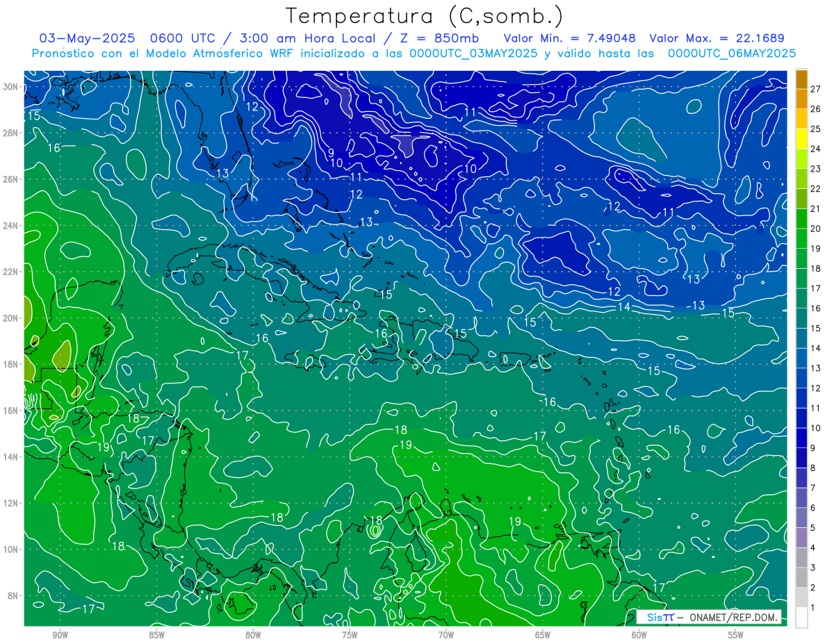Click color scale label "1"
834x644 pixels.
pyautogui.click(x=813, y=608)
